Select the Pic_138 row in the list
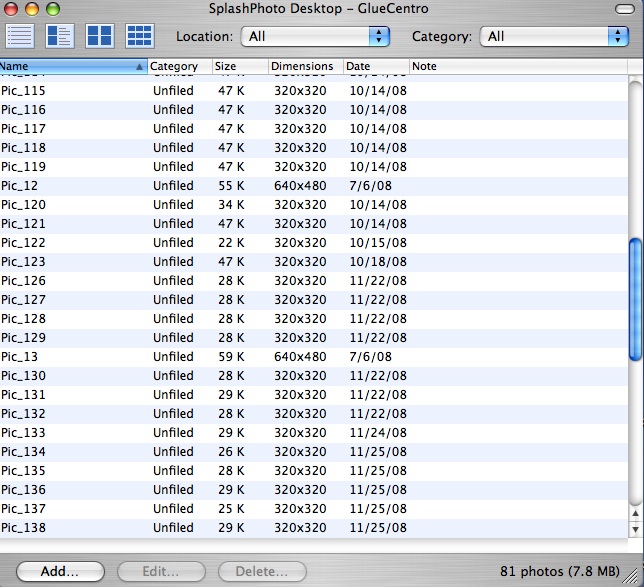The width and height of the screenshot is (644, 587). point(200,528)
